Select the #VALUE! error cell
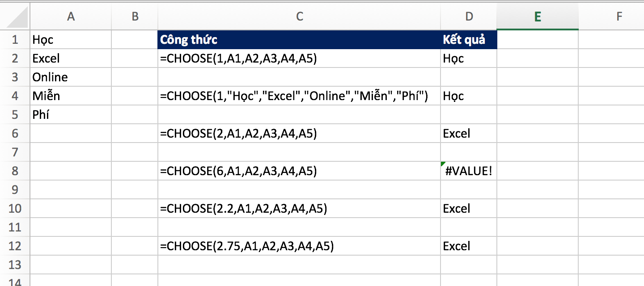Screen dimensions: 644x286 pos(468,171)
